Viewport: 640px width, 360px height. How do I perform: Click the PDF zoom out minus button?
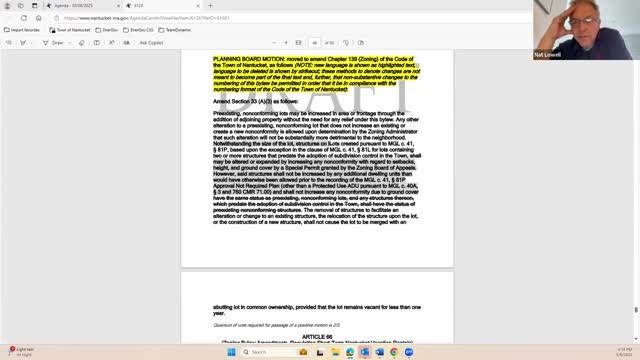[274, 43]
